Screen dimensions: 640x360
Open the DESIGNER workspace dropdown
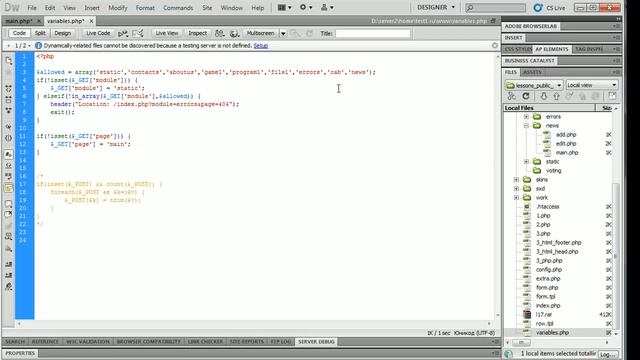pyautogui.click(x=436, y=7)
